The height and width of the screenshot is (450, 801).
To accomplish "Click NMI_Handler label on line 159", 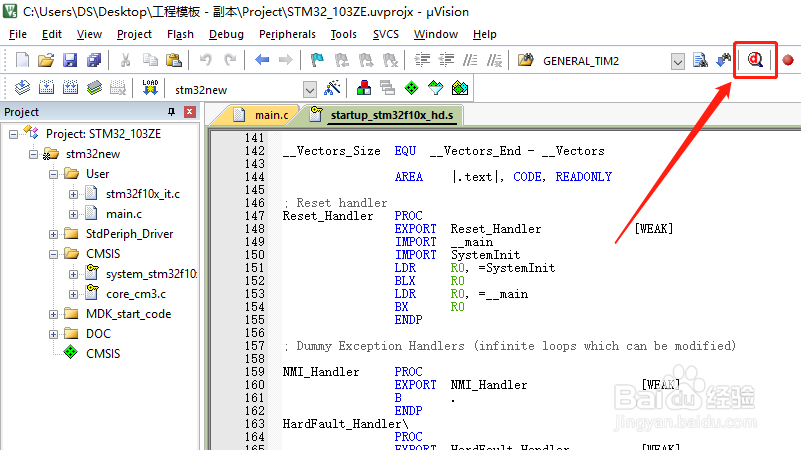I will (x=321, y=372).
